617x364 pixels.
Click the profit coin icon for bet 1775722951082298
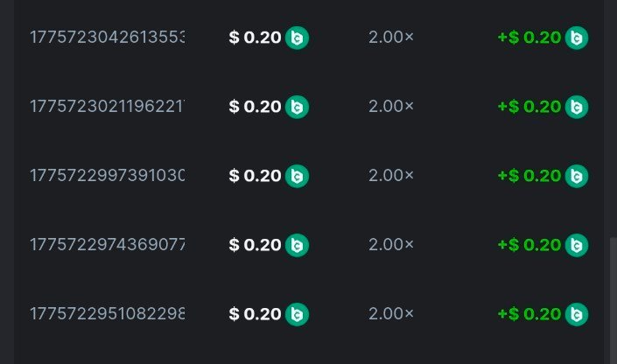point(576,314)
